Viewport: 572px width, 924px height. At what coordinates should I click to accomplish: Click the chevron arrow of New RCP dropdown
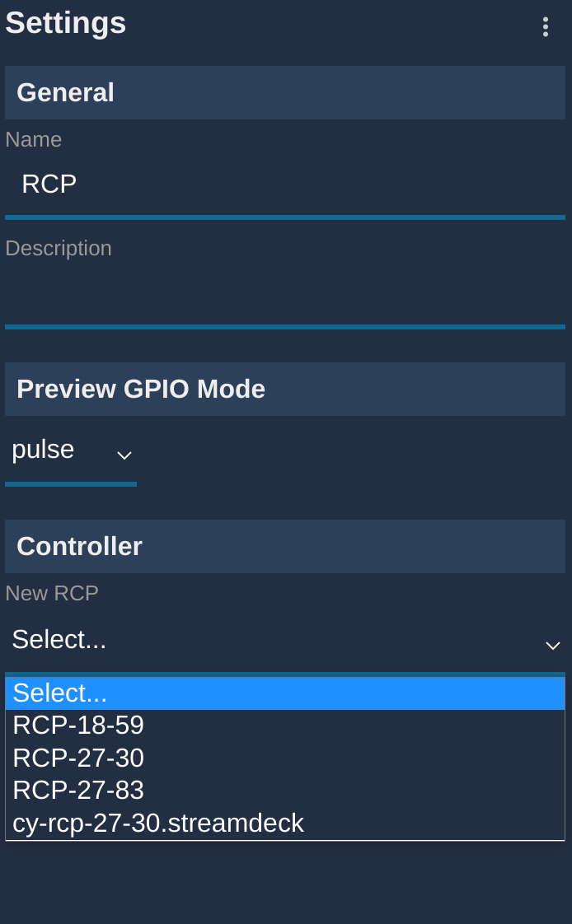[x=552, y=646]
